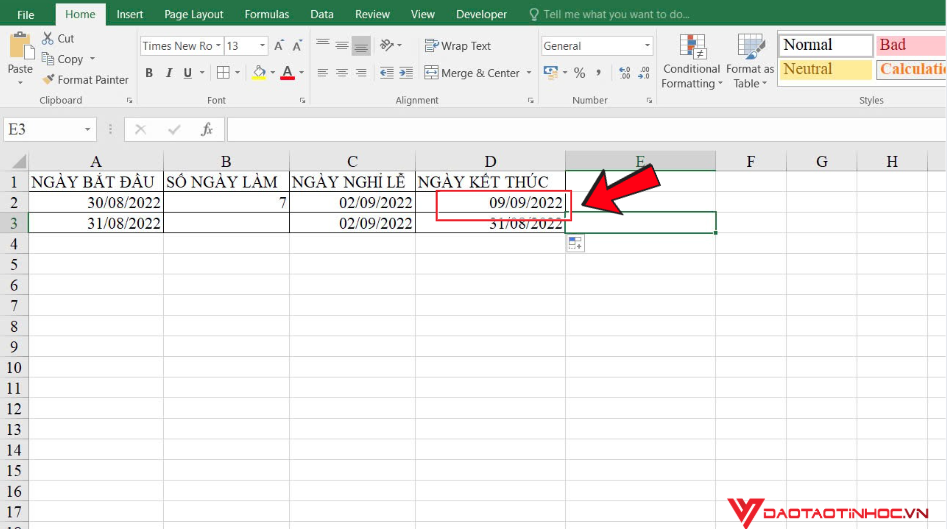Viewport: 947px width, 529px height.
Task: Switch to the Formulas tab
Action: pyautogui.click(x=267, y=14)
